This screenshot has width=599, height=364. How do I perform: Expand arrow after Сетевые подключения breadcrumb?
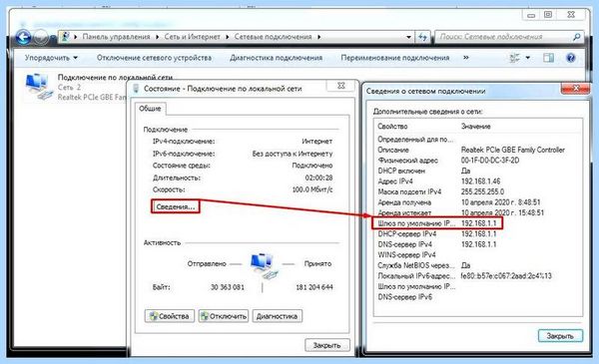tap(319, 37)
